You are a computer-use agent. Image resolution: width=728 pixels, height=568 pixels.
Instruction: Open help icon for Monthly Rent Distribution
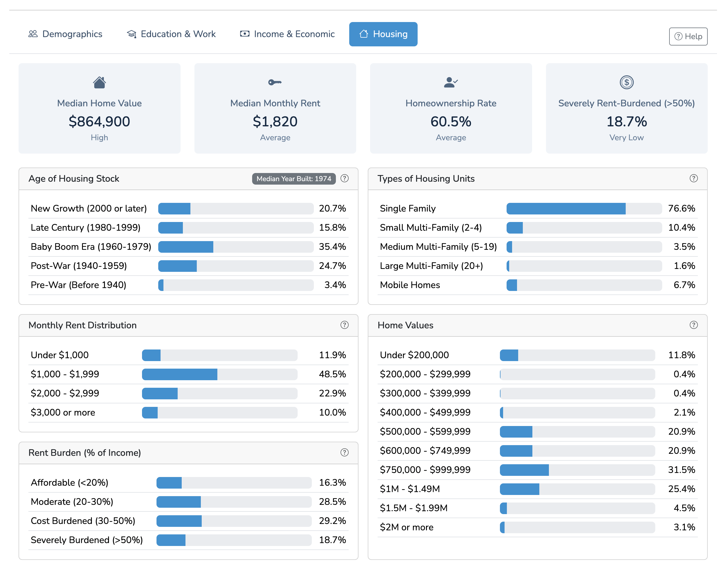345,325
